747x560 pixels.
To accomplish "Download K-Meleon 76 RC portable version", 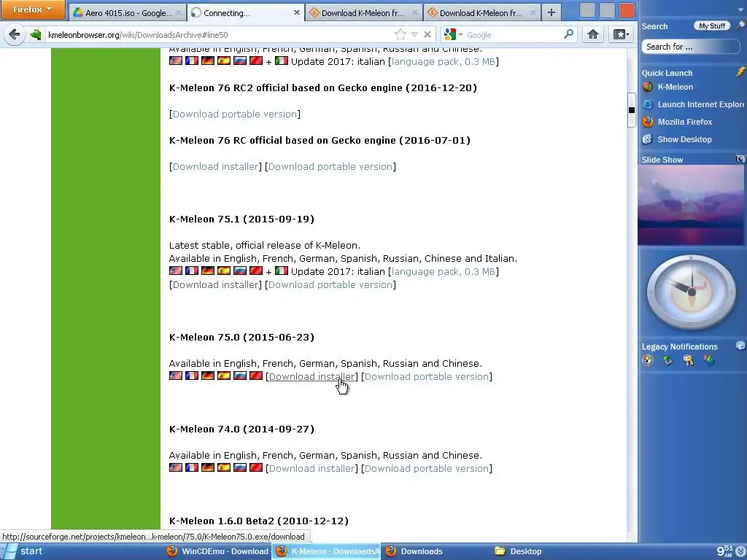I will pyautogui.click(x=330, y=167).
